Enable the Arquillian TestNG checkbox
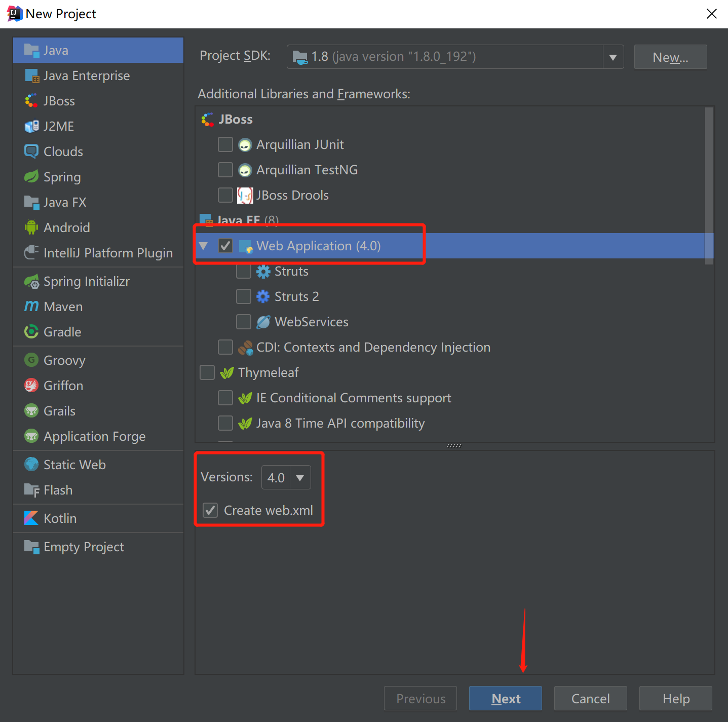The image size is (728, 722). click(x=225, y=170)
